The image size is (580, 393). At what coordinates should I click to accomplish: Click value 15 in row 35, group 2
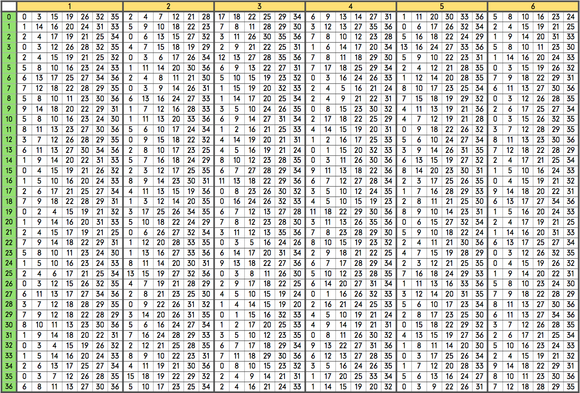131,376
